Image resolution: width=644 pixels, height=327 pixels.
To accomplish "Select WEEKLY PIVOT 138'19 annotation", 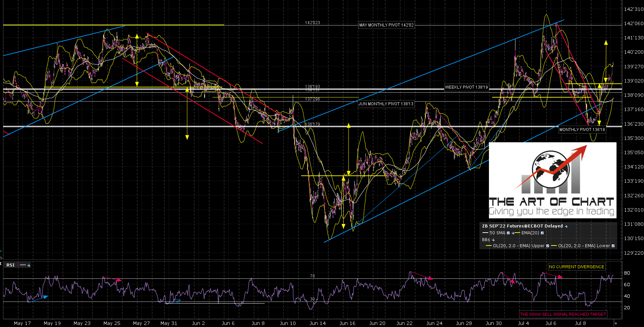I will 466,87.
